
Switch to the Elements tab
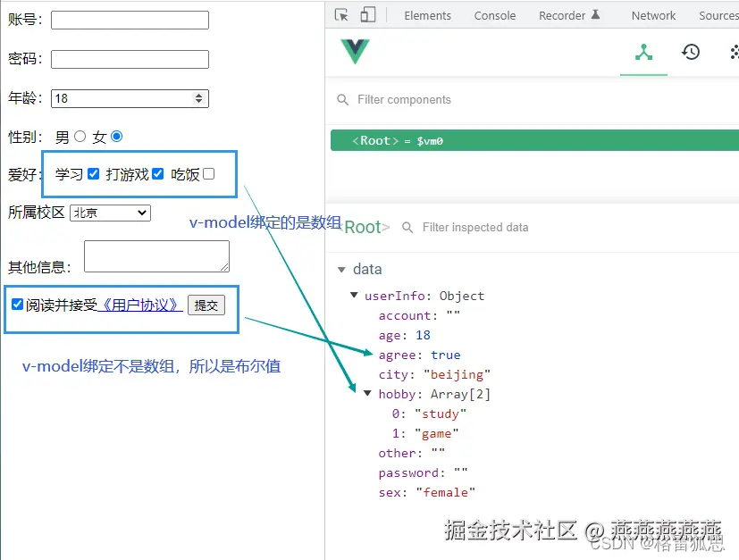(427, 15)
